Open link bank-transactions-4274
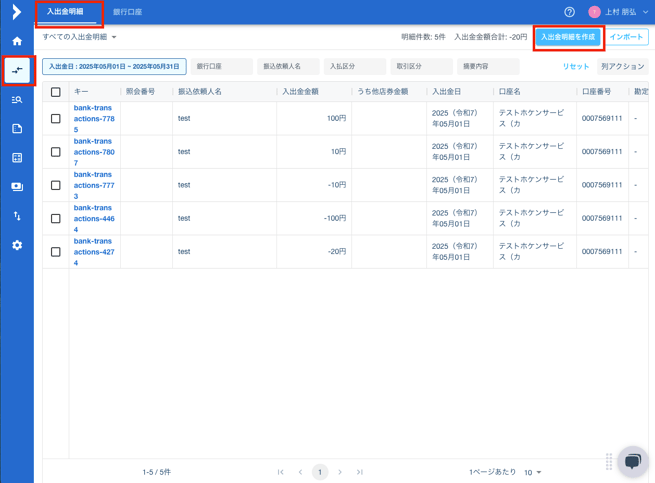The image size is (655, 483). (94, 252)
